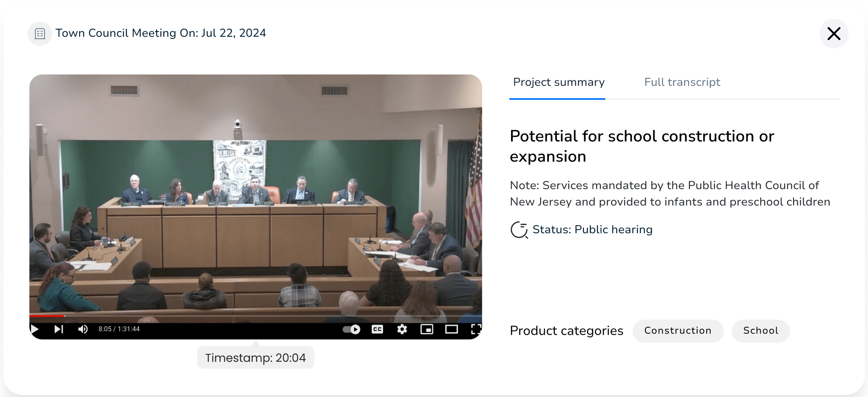Close the meeting dialog with X
868x397 pixels.
tap(833, 34)
